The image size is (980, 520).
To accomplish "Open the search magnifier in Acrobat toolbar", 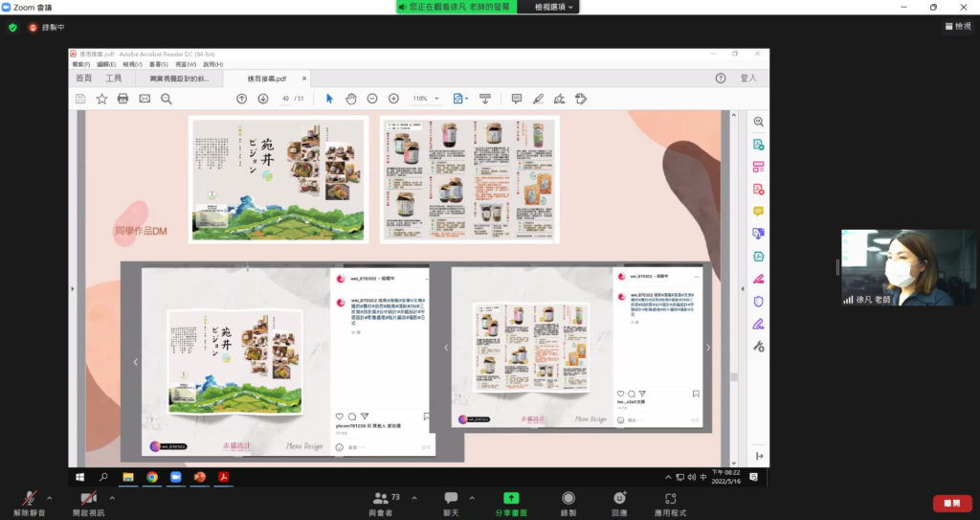I will pos(167,99).
